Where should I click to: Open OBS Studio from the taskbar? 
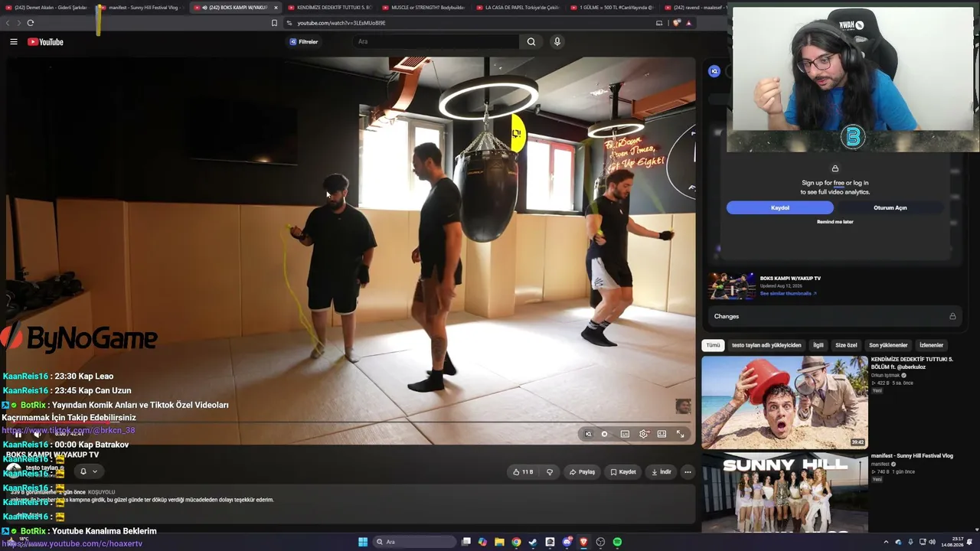(600, 542)
